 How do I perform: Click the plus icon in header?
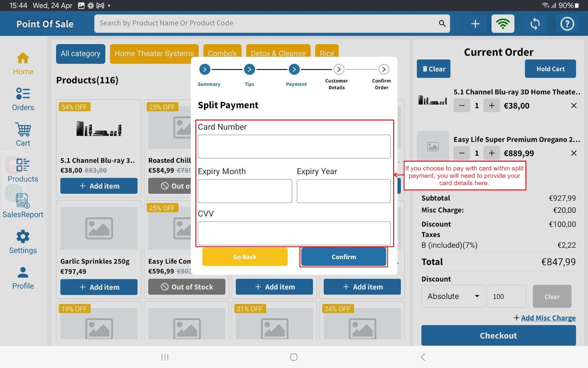pos(475,24)
